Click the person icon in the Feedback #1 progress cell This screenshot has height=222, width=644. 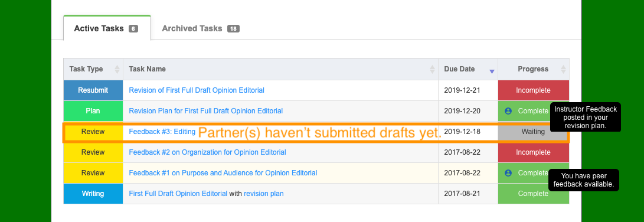[508, 173]
